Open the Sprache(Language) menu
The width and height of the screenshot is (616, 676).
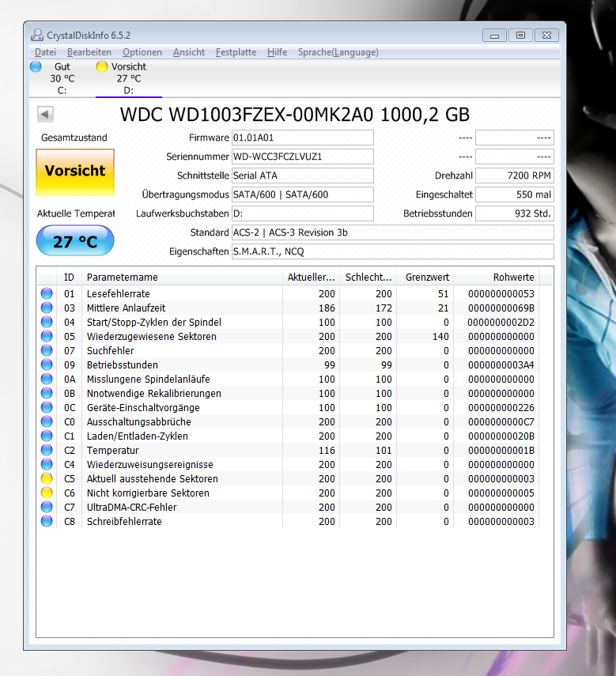coord(338,52)
